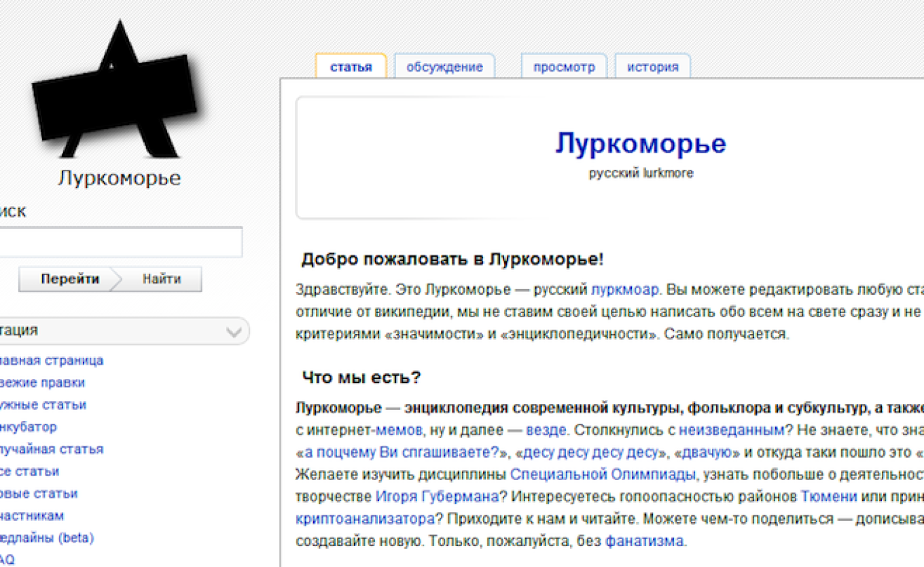924x567 pixels.
Task: Select the просмотр tab
Action: [563, 66]
